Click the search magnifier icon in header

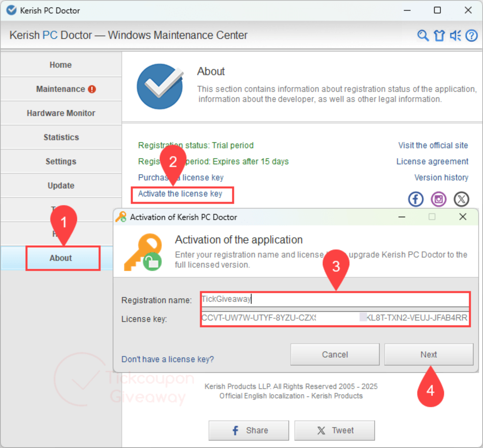click(x=423, y=36)
